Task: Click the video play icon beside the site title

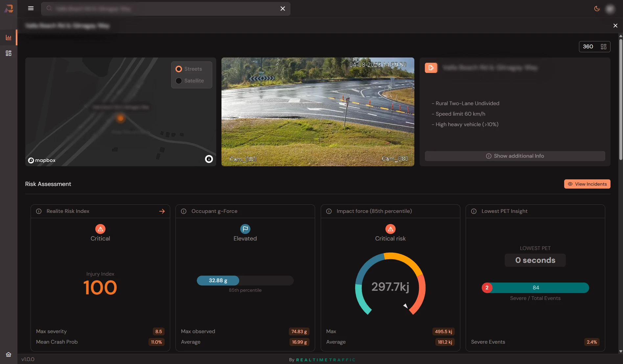Action: pos(431,68)
